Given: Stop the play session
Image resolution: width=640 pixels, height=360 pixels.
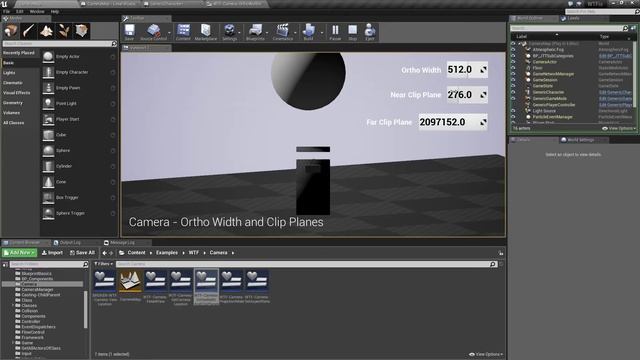Looking at the screenshot, I should point(353,32).
